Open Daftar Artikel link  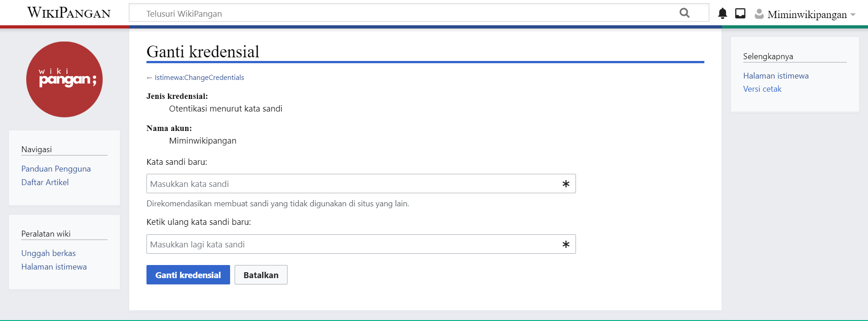(x=45, y=182)
